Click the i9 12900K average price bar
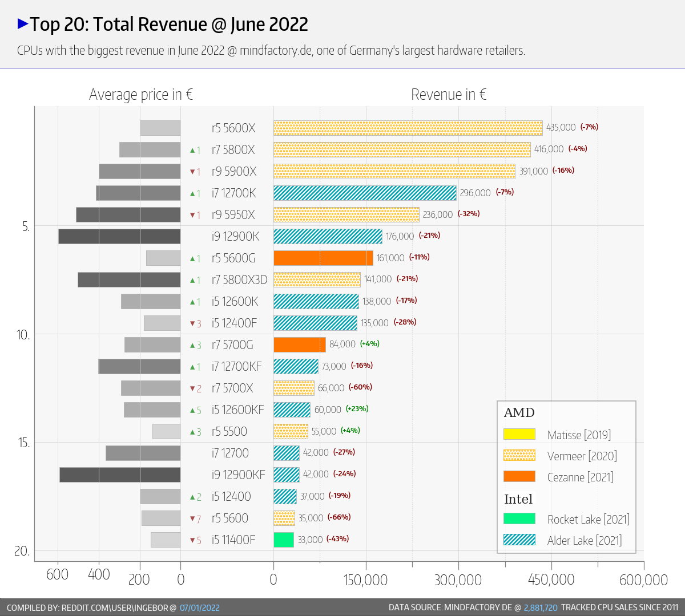Screen dimensions: 685x616 pos(119,236)
